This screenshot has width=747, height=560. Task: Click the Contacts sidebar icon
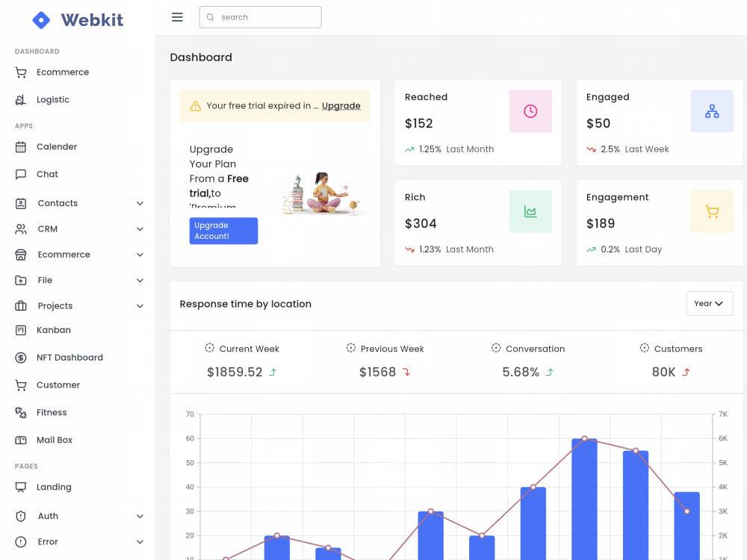click(x=20, y=203)
